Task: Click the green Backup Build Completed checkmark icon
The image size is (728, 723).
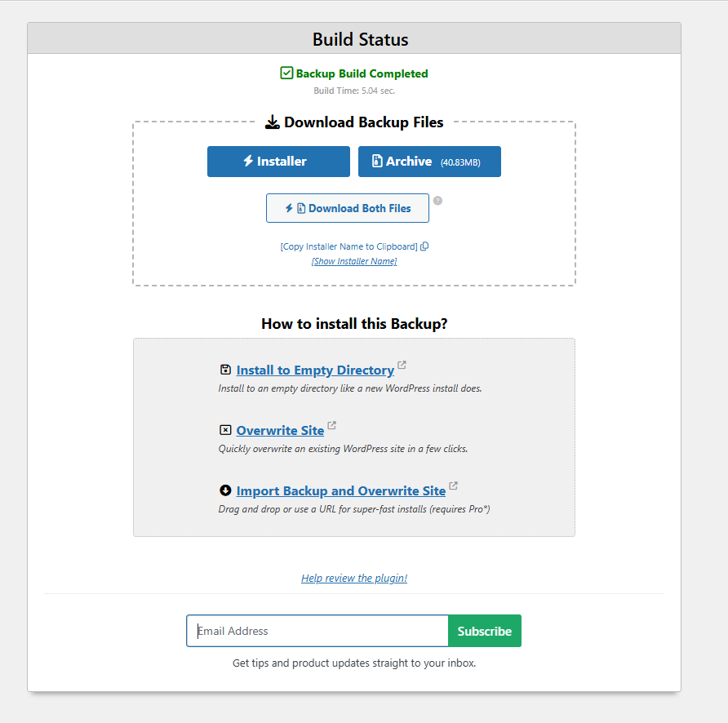Action: tap(286, 73)
